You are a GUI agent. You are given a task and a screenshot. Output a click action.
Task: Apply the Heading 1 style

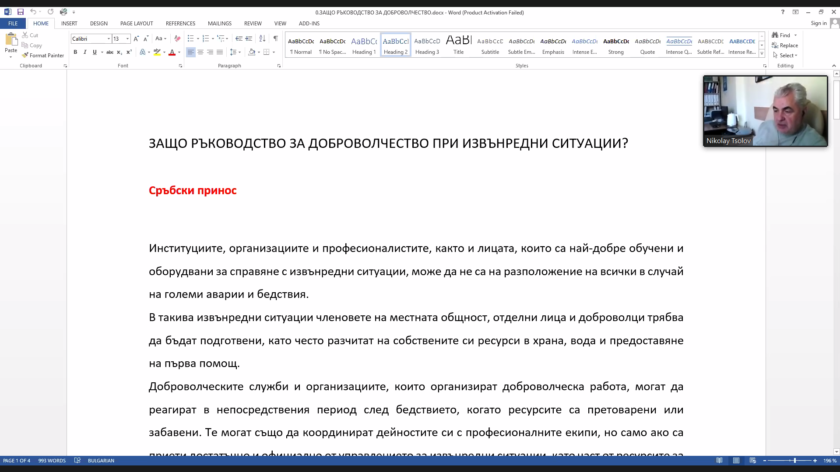[x=364, y=45]
